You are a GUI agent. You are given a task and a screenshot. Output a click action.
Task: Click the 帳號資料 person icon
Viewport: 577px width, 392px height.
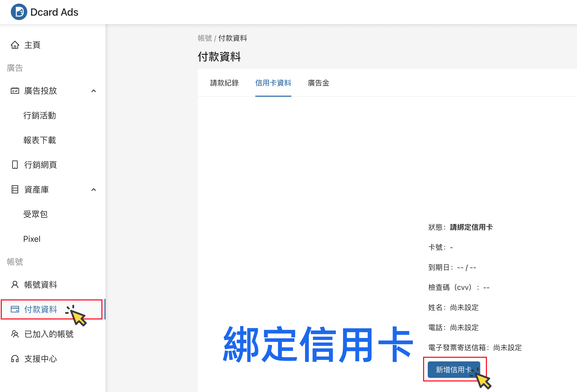pos(15,284)
